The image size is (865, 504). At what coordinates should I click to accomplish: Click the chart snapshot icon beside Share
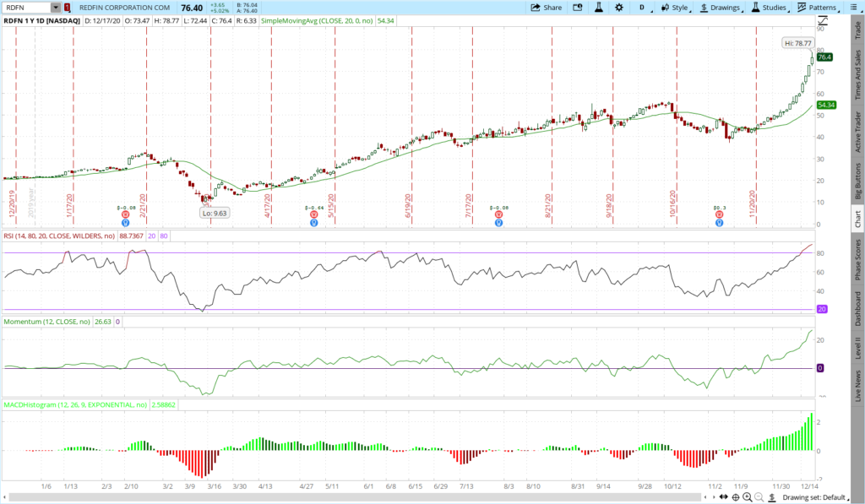(x=578, y=8)
